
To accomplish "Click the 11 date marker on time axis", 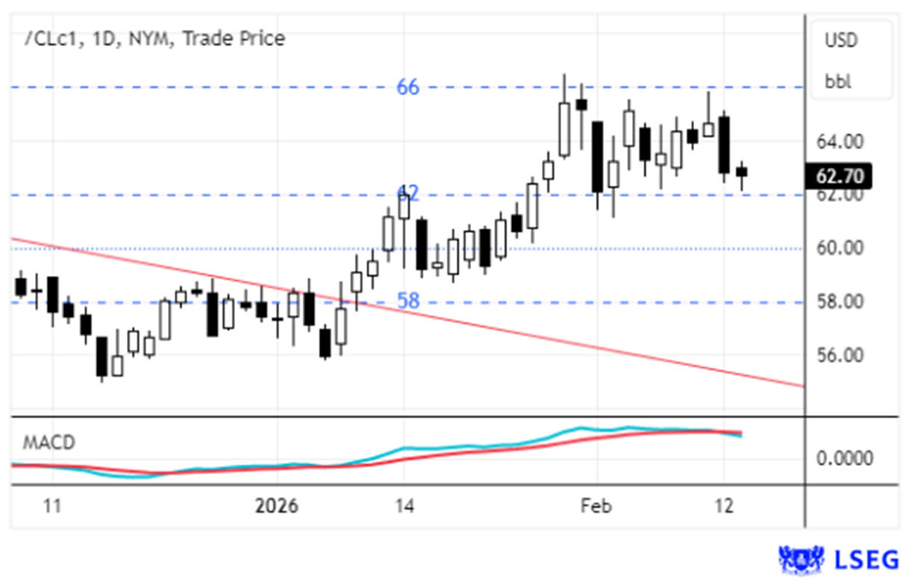I will [x=51, y=506].
